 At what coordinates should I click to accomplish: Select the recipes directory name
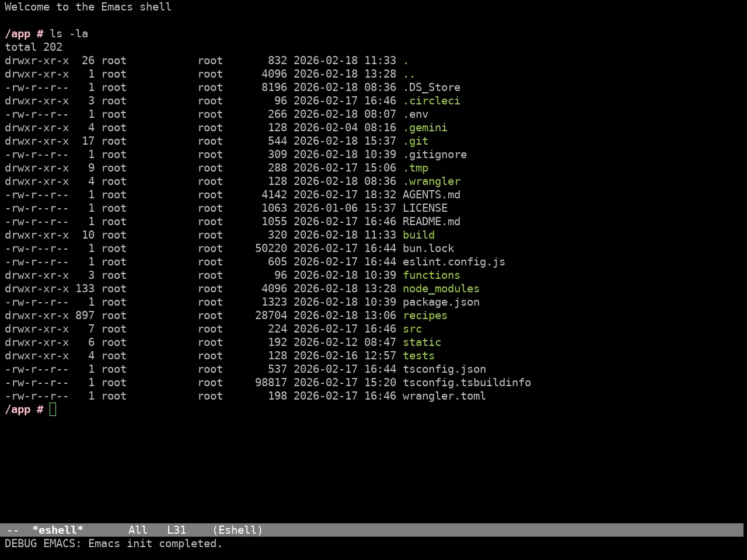[x=425, y=316]
